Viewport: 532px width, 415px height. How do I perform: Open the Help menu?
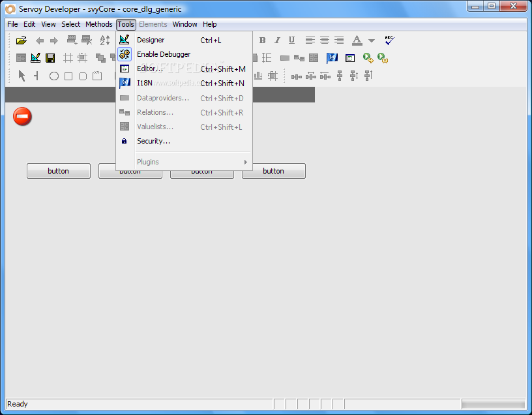210,24
